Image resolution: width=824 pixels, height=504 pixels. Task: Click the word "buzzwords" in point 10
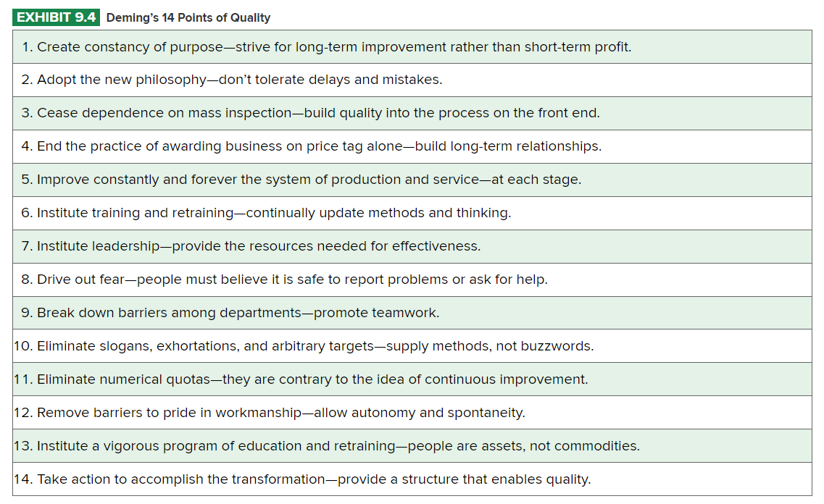pyautogui.click(x=562, y=346)
